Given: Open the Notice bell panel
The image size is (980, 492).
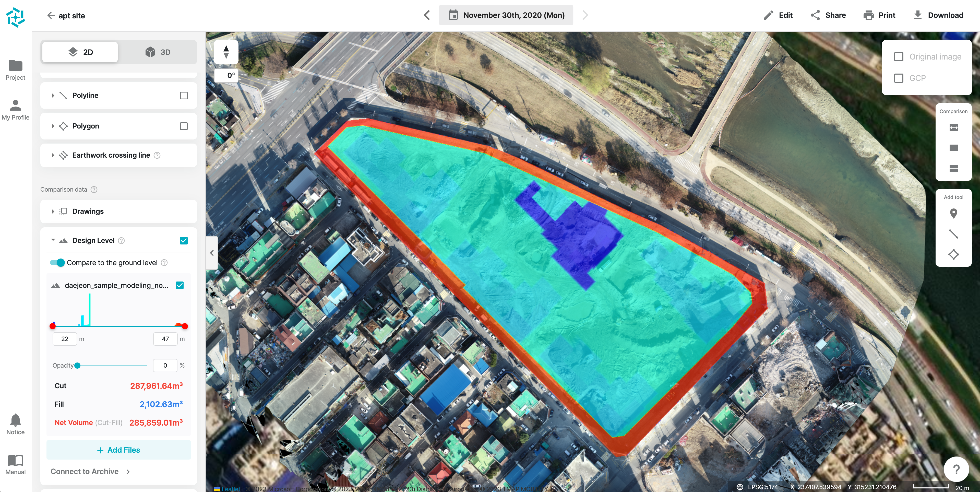Looking at the screenshot, I should point(16,424).
